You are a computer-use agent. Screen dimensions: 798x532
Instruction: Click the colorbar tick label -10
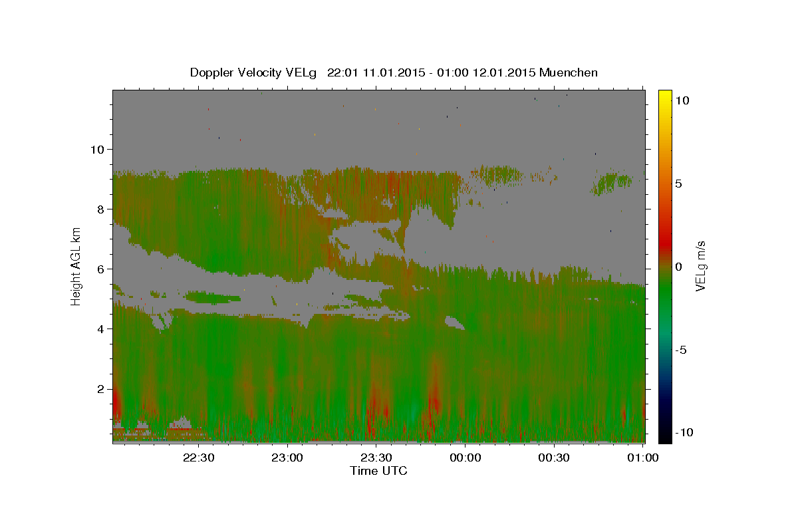point(684,432)
